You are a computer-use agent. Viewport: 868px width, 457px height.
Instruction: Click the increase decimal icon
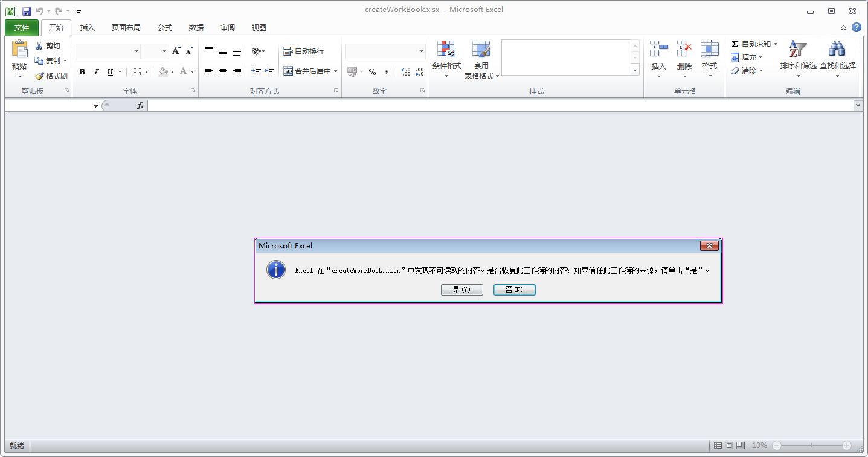click(x=406, y=72)
